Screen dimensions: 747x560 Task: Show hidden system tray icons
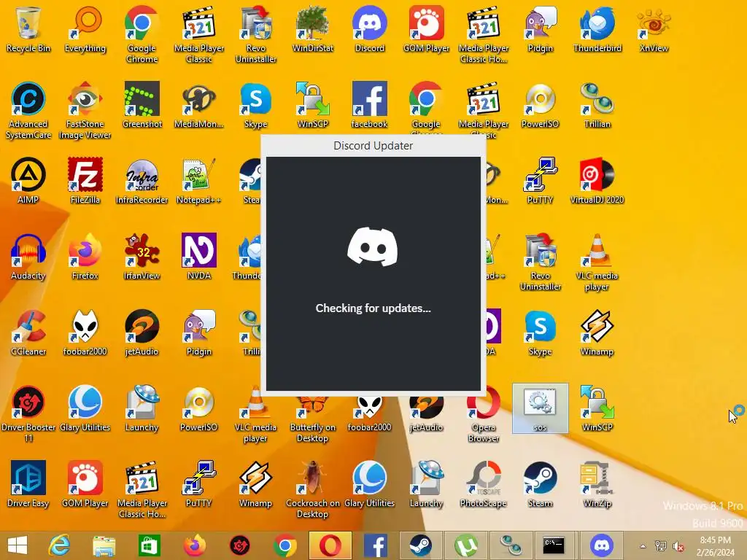point(643,546)
